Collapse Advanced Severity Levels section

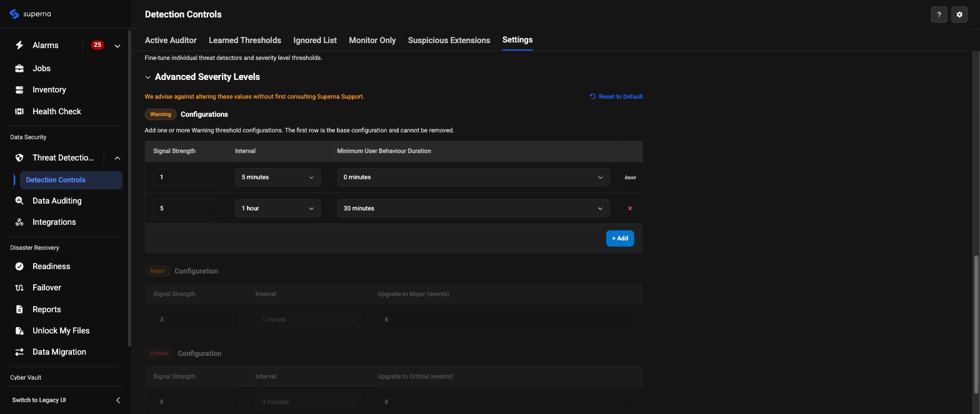point(147,77)
